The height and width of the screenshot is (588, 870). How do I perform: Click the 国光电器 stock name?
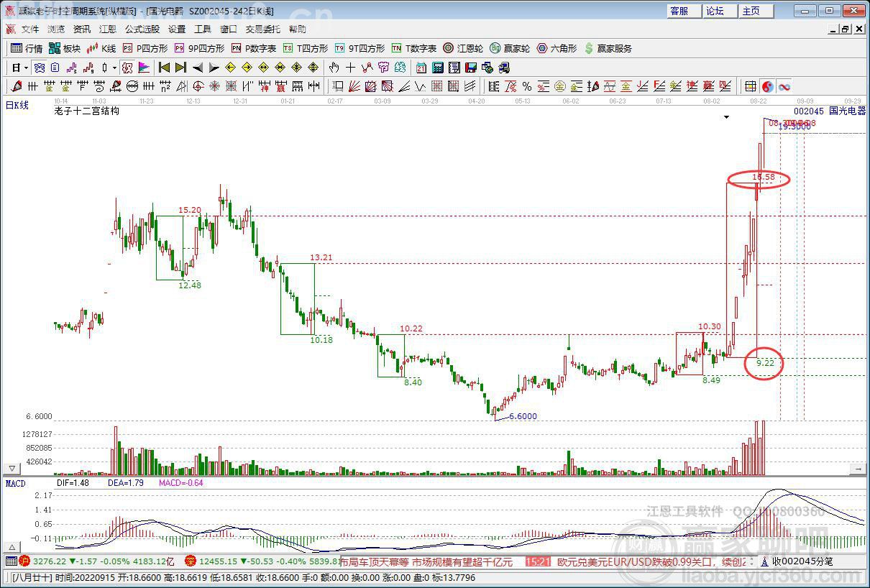click(x=847, y=111)
